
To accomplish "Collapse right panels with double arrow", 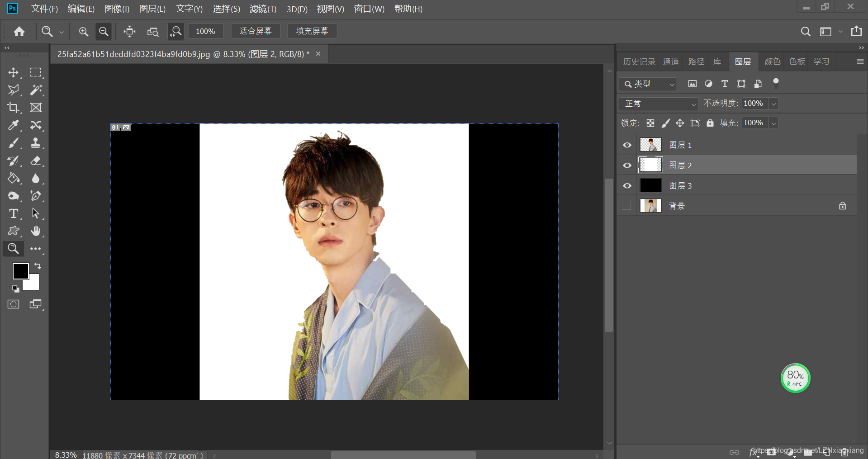I will click(x=861, y=47).
